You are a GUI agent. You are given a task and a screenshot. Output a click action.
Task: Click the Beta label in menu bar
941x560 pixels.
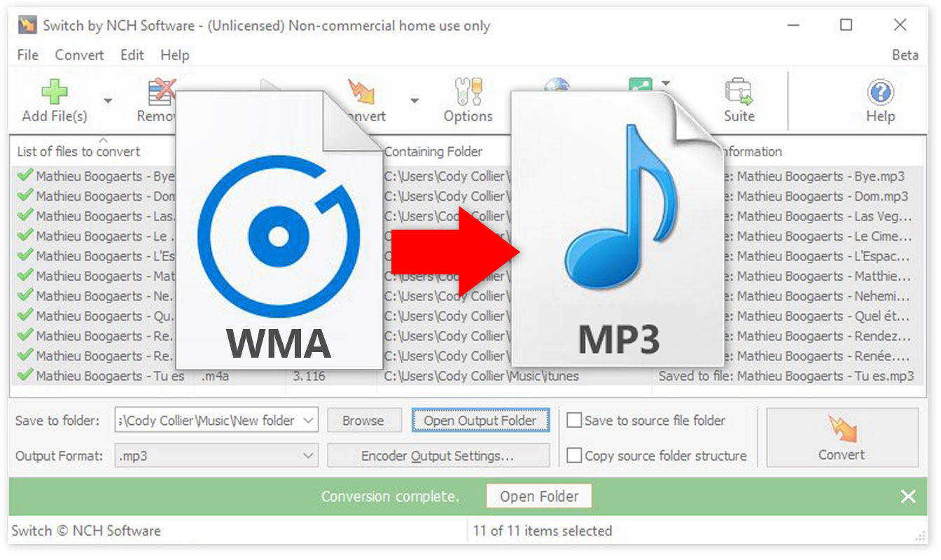point(905,55)
